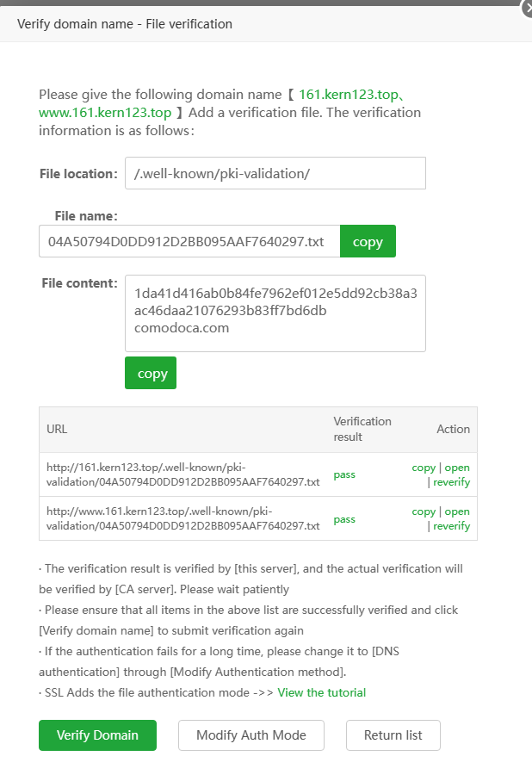Reverify the 161.kern123.top URL
Image resolution: width=532 pixels, height=781 pixels.
coord(451,482)
